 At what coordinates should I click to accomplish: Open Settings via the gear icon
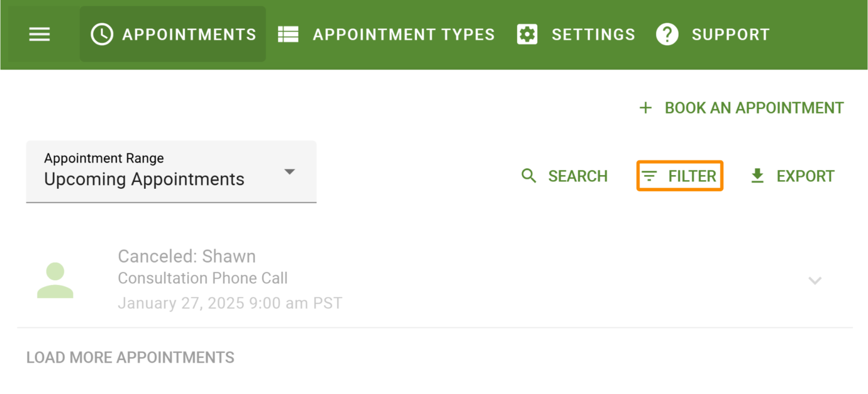[527, 34]
